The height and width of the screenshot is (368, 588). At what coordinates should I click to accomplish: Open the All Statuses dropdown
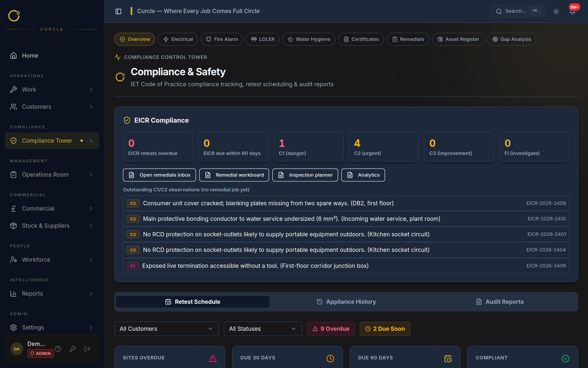[x=263, y=329]
